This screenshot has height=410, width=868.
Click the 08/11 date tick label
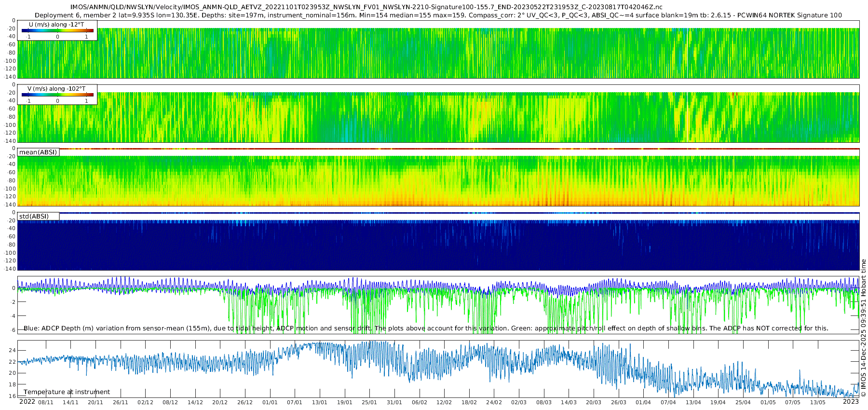pyautogui.click(x=45, y=402)
